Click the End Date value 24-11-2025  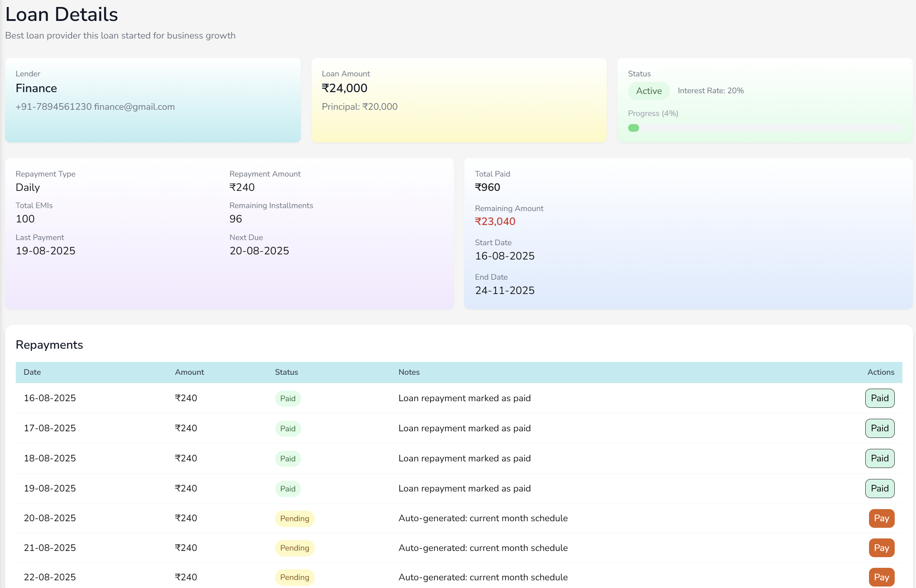(x=505, y=291)
